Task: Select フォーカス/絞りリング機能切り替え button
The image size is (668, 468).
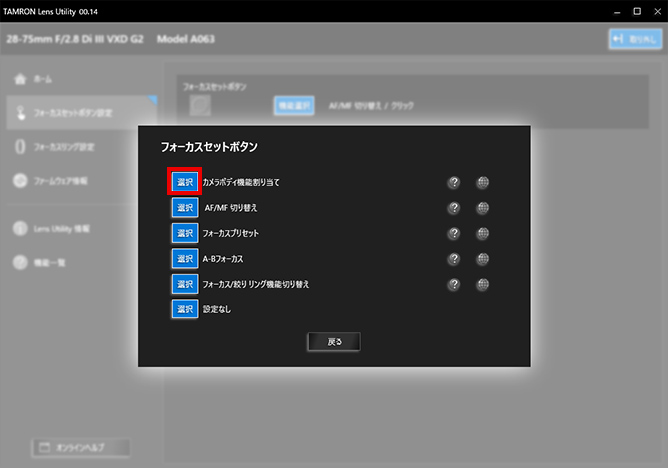Action: [x=185, y=284]
